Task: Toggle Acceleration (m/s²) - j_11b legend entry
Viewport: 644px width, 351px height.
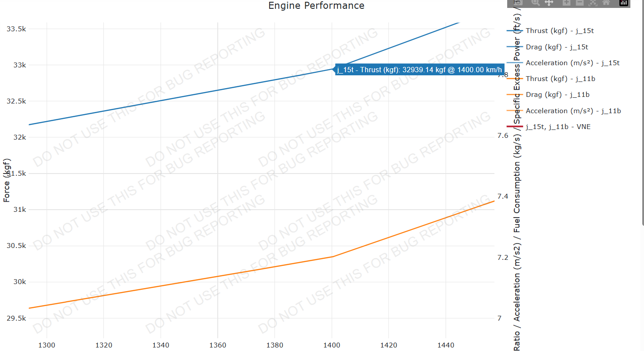Action: 573,111
